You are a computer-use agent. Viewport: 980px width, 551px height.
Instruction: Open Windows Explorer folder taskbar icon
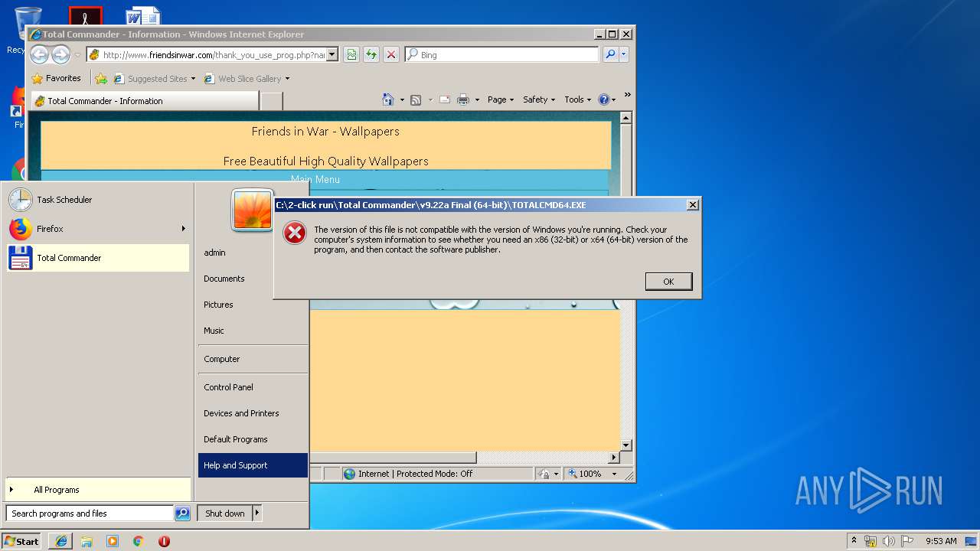[x=87, y=541]
